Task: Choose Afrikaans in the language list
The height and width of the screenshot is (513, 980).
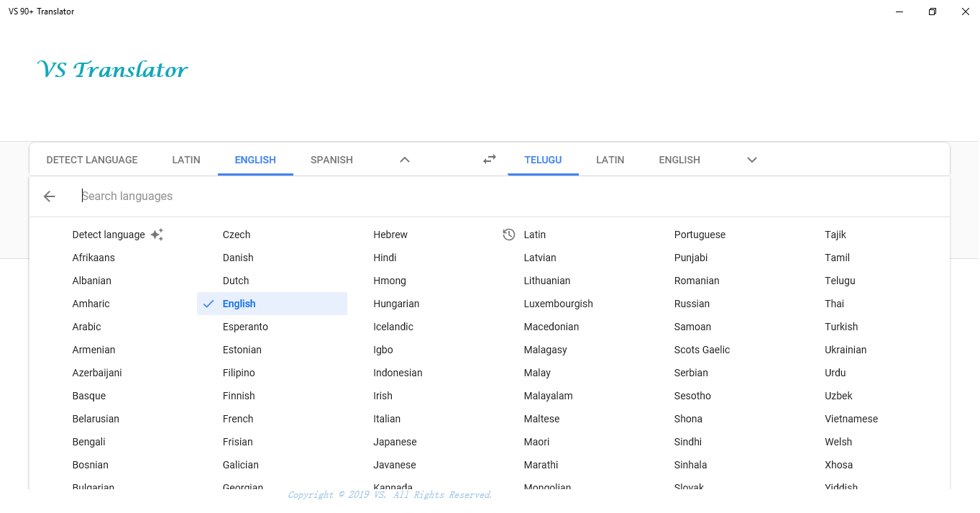Action: point(93,258)
